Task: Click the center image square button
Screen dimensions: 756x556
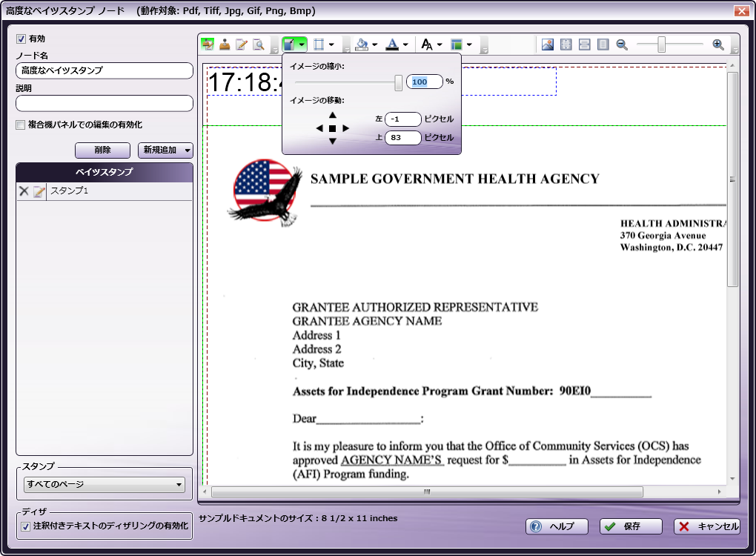Action: click(x=333, y=128)
